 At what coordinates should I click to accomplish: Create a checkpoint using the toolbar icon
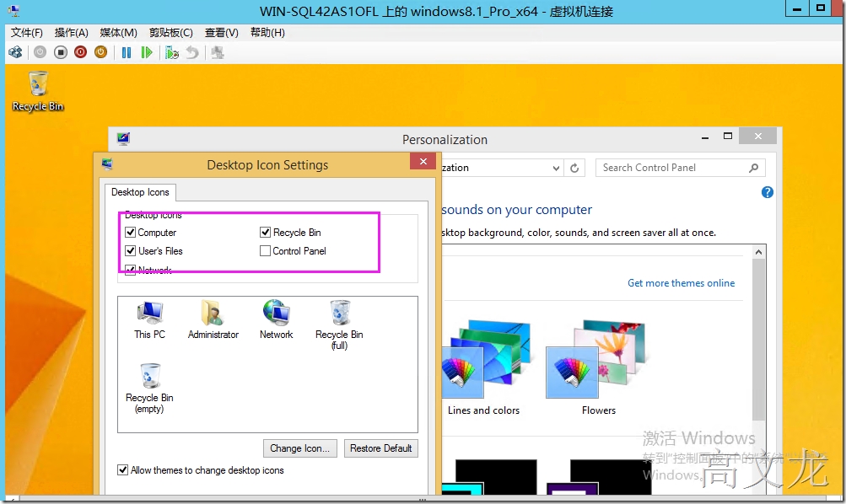[171, 52]
